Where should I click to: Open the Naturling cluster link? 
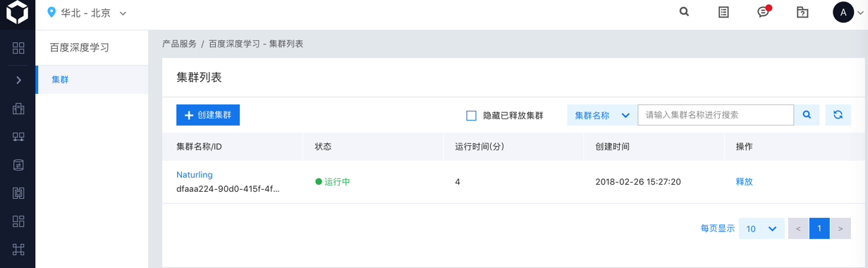click(195, 175)
